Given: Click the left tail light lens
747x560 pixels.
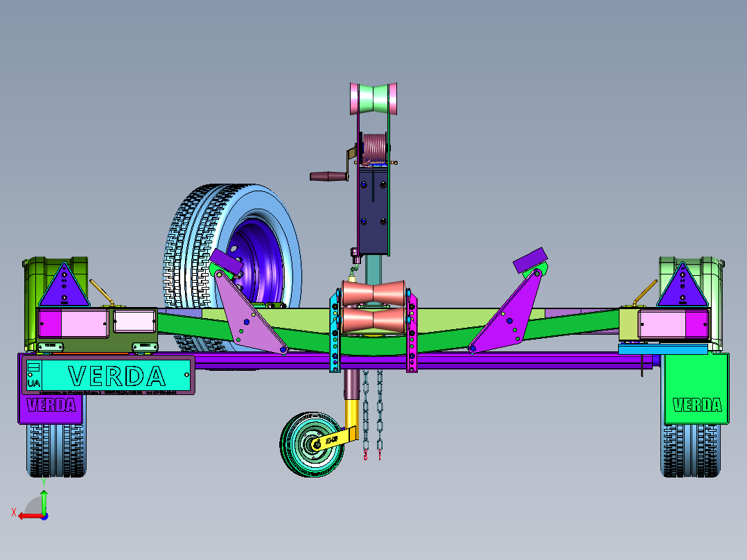Looking at the screenshot, I should [73, 323].
